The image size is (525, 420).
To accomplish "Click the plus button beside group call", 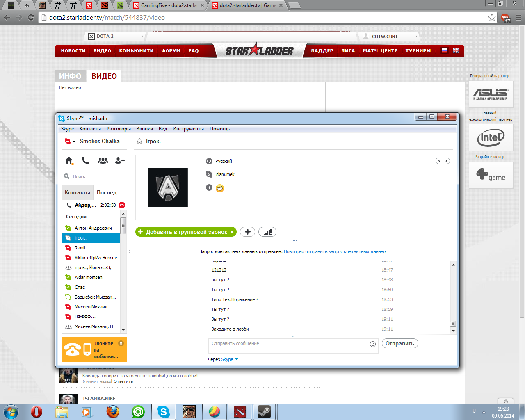I will 247,232.
